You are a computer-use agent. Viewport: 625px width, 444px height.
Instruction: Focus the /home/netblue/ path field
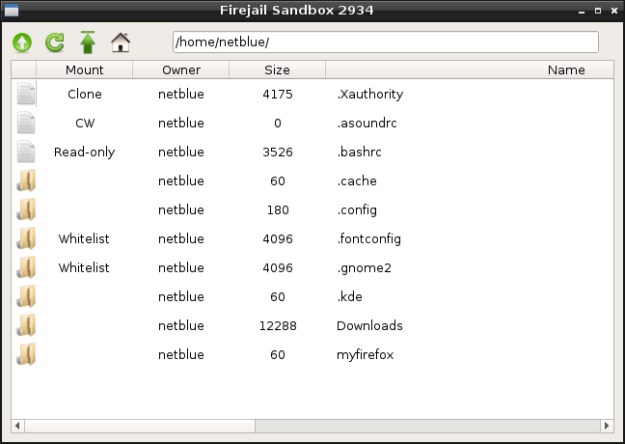(385, 42)
